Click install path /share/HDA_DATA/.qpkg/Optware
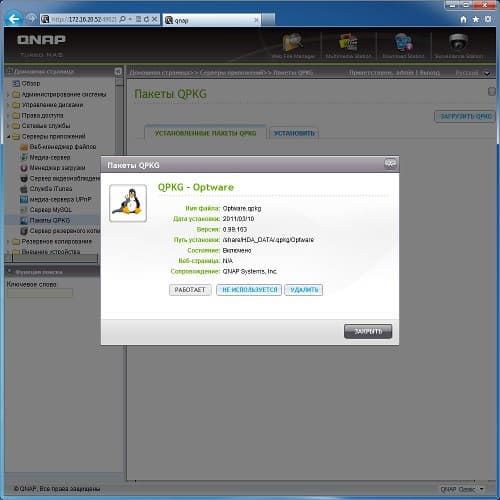 click(268, 240)
